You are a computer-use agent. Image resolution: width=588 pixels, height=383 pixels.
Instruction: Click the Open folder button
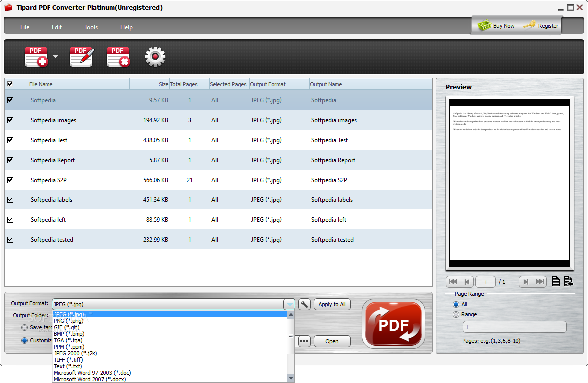[x=332, y=341]
